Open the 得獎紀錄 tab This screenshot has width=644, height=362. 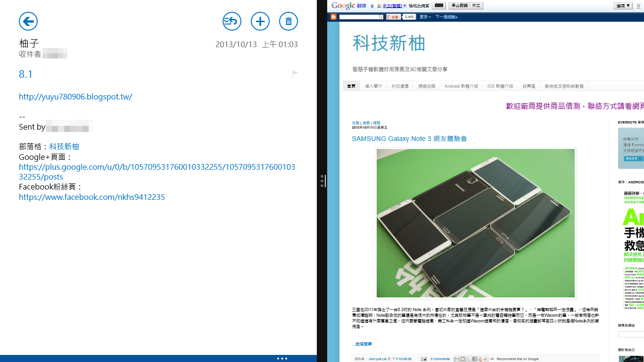(x=426, y=86)
